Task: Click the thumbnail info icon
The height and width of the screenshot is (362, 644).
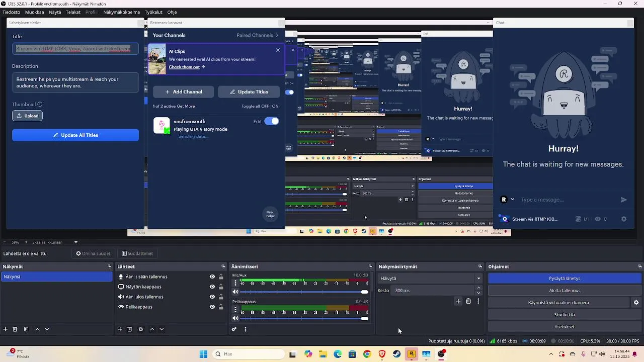Action: [x=40, y=105]
